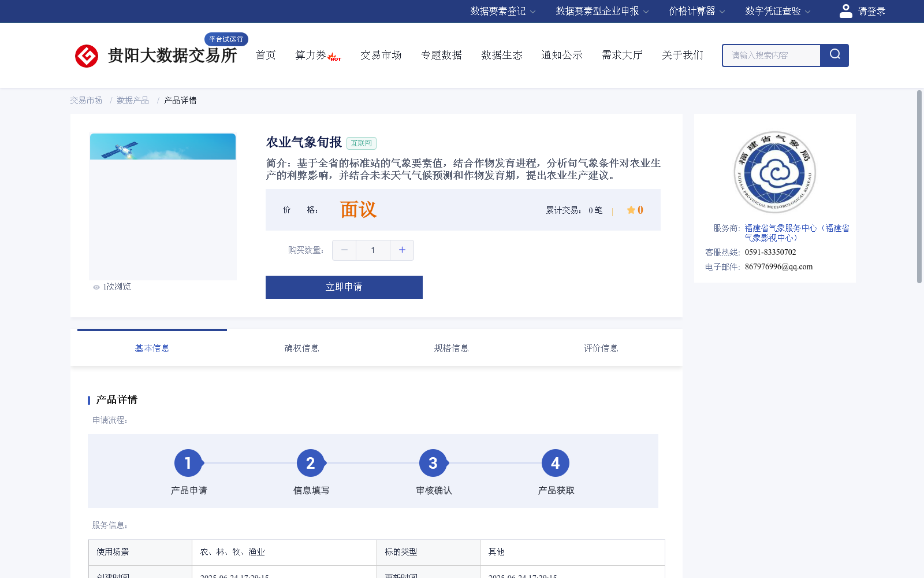Click step 1 产品申请 circle
Viewport: 924px width, 578px height.
[x=188, y=463]
